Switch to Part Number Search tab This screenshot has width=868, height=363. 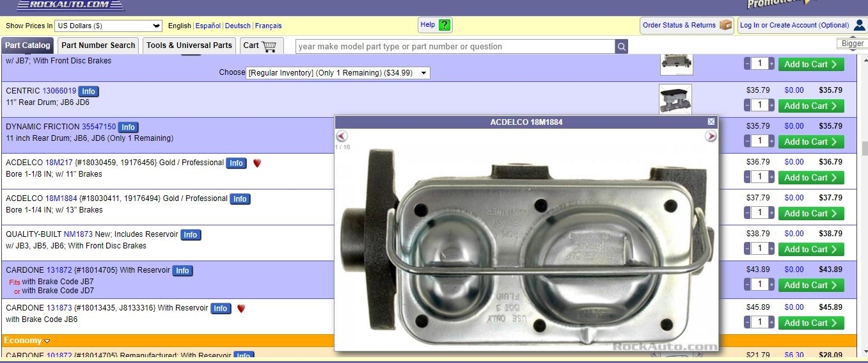pyautogui.click(x=98, y=45)
